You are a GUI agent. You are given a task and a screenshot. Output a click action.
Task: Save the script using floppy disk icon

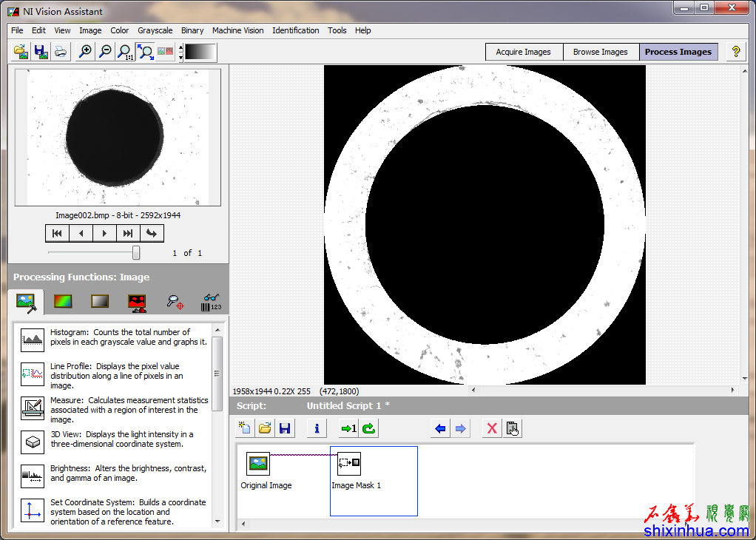[x=285, y=428]
